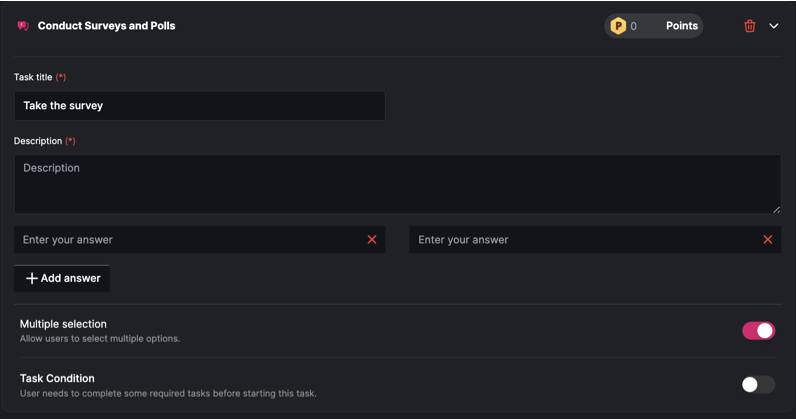Disable the Multiple selection toggle

point(758,331)
